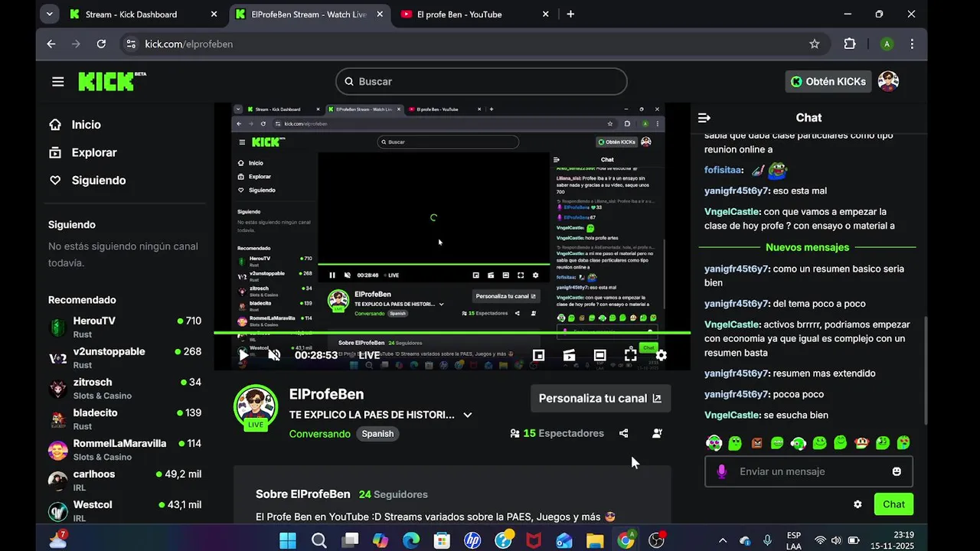Unmute the stream audio
Image resolution: width=980 pixels, height=551 pixels.
pos(274,355)
